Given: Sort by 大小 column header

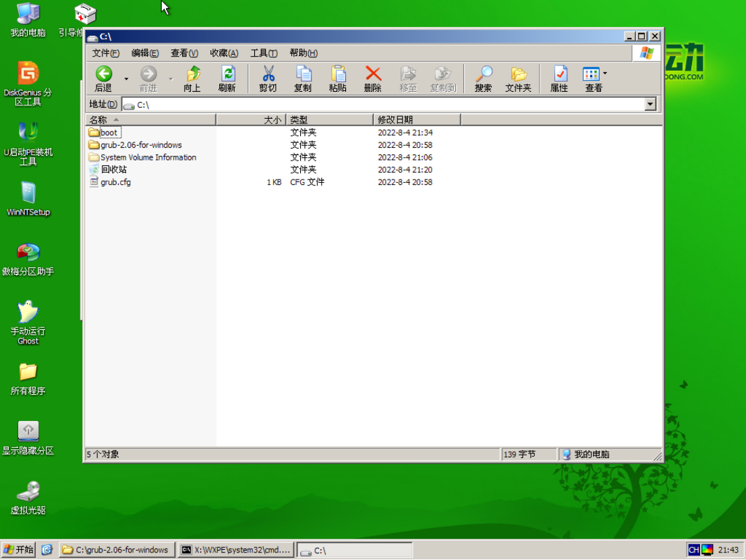Looking at the screenshot, I should click(251, 120).
